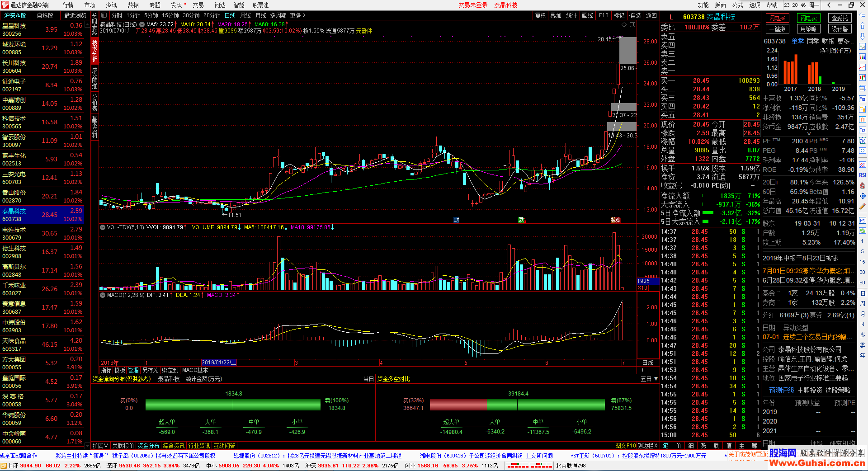Expand 更多 periods in chart toolbar
Image resolution: width=868 pixels, height=471 pixels.
[298, 15]
